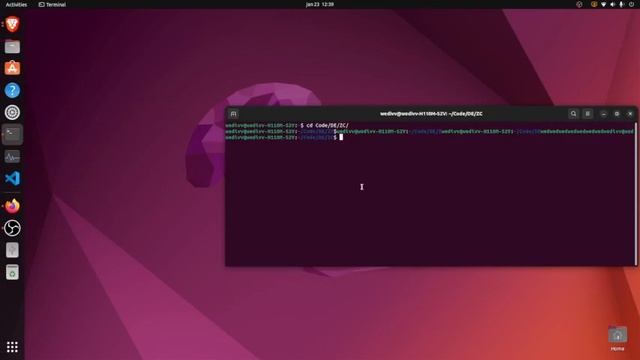
Task: Open the Activities overview
Action: point(16,4)
